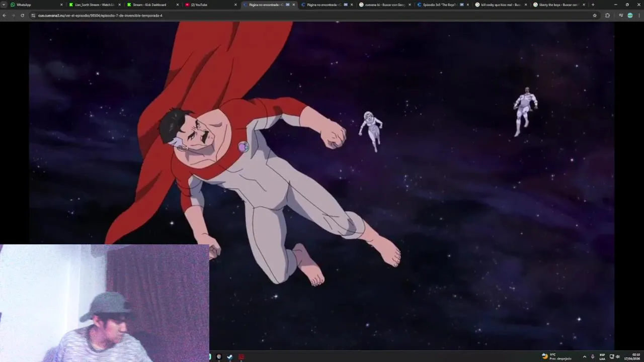This screenshot has width=644, height=362.
Task: Open the Chrome profile avatar
Action: pos(630,16)
